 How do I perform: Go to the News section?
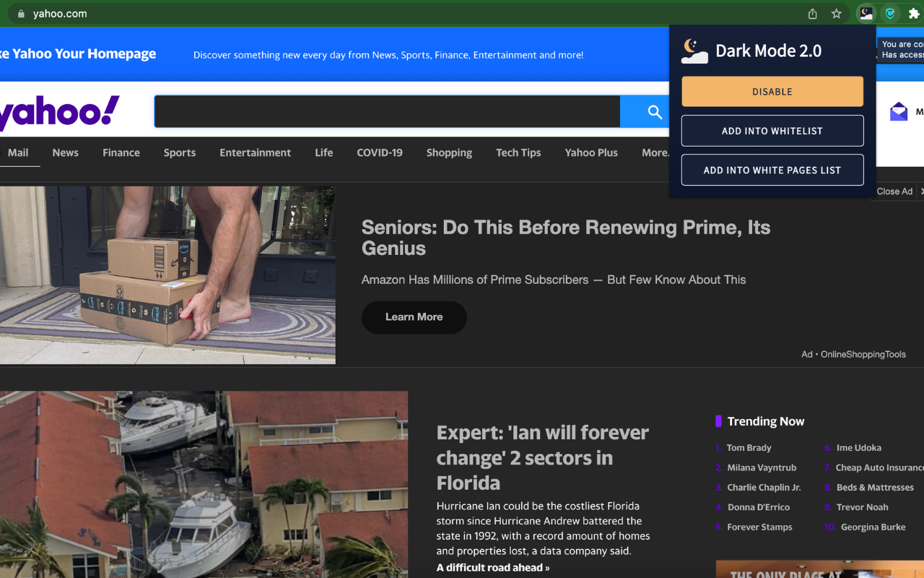[x=65, y=152]
